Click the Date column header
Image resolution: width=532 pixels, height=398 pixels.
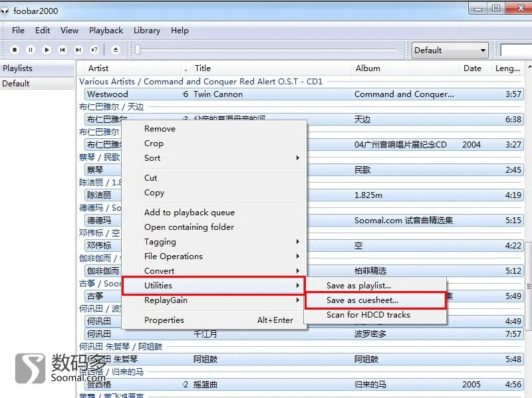click(475, 68)
